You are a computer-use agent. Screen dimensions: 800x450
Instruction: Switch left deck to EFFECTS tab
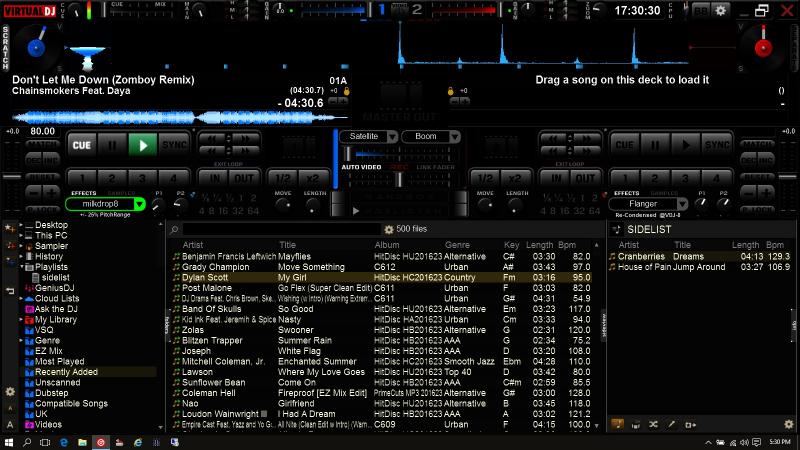click(x=84, y=193)
